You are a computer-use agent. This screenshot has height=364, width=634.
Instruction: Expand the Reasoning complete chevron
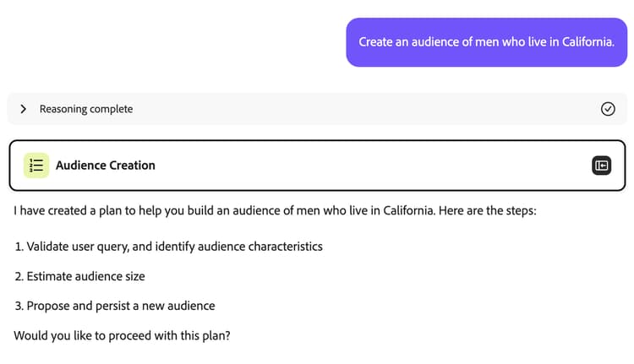(x=23, y=109)
